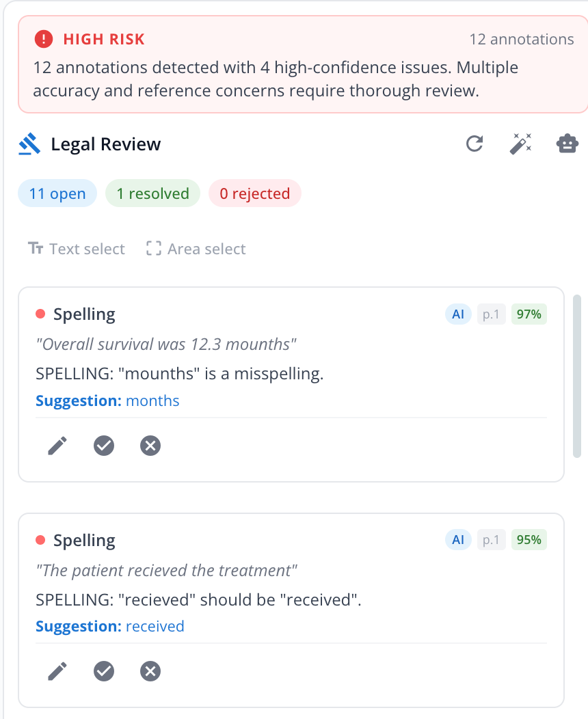Click the 97% confidence indicator

(x=529, y=314)
